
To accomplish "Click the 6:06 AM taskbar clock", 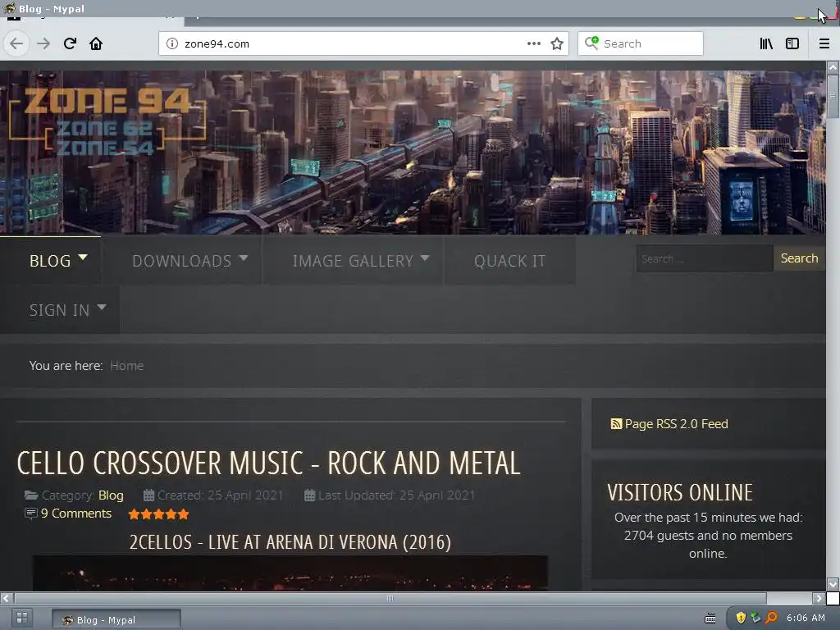I will [x=806, y=618].
